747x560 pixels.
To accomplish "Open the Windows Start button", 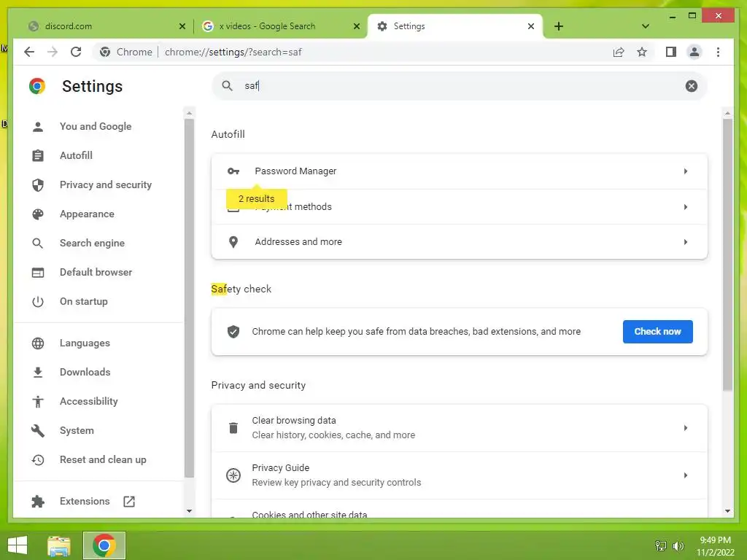I will point(18,545).
